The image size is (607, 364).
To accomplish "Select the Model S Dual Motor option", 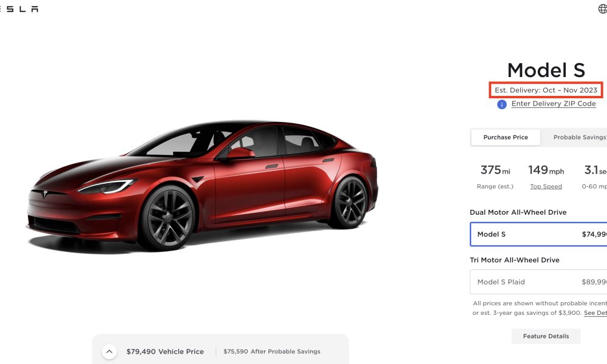I will 538,234.
